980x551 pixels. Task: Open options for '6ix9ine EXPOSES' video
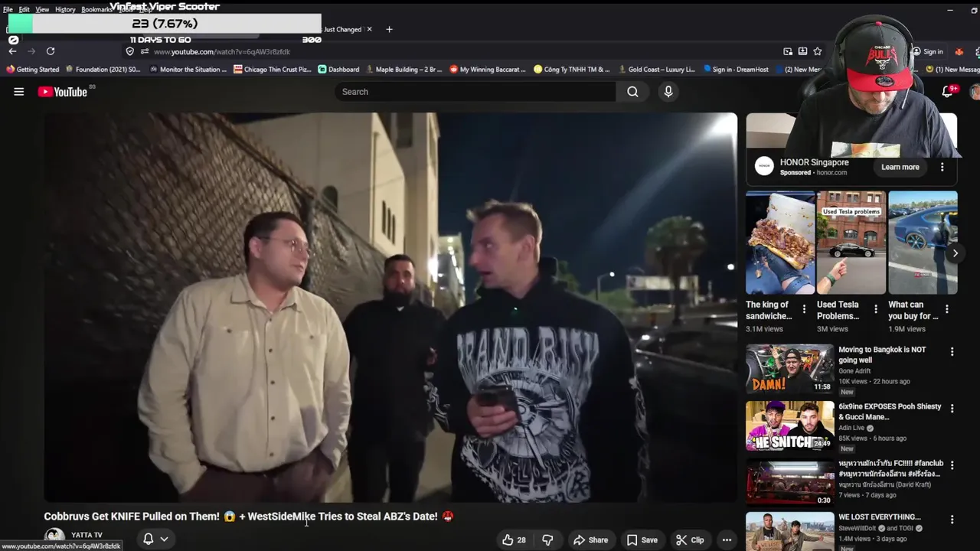point(952,409)
